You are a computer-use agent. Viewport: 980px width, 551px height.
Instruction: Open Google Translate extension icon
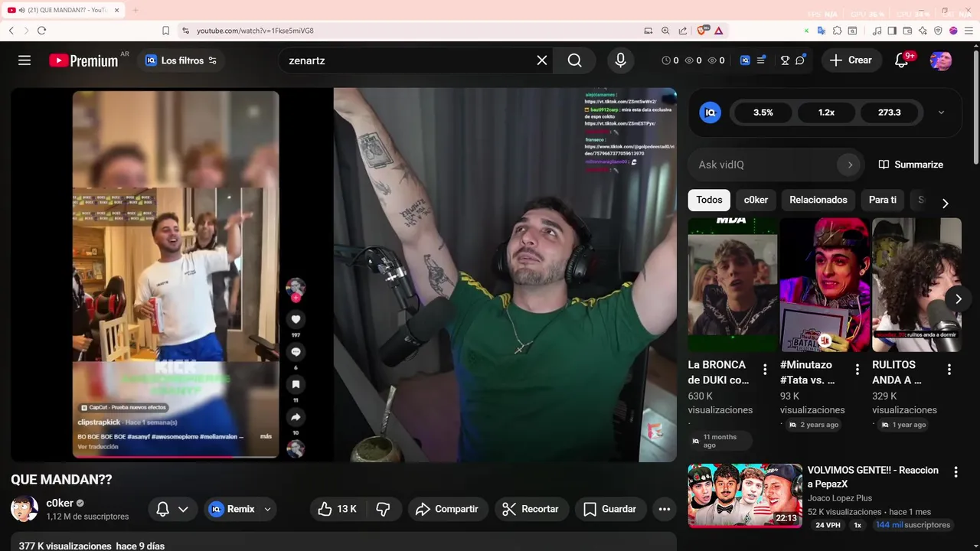pyautogui.click(x=821, y=31)
